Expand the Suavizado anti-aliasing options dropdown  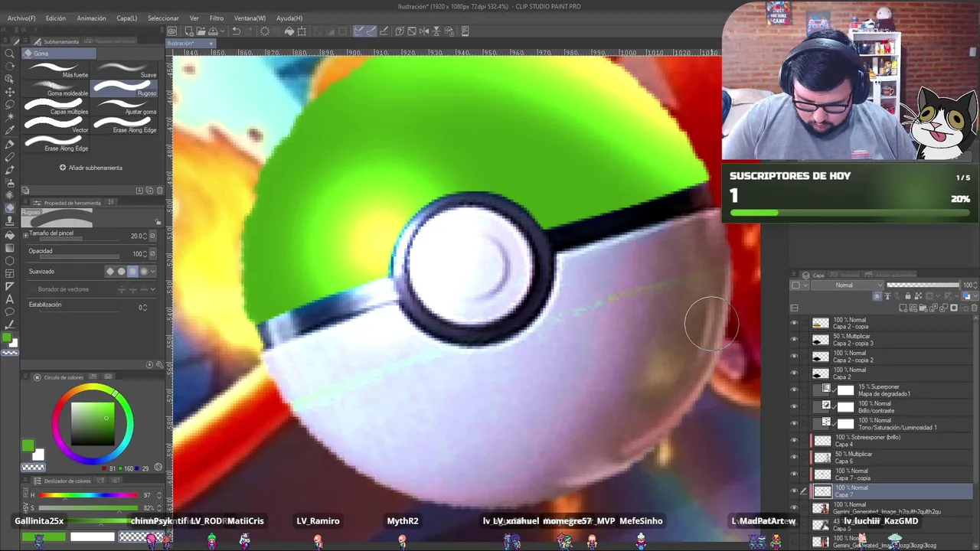[153, 272]
